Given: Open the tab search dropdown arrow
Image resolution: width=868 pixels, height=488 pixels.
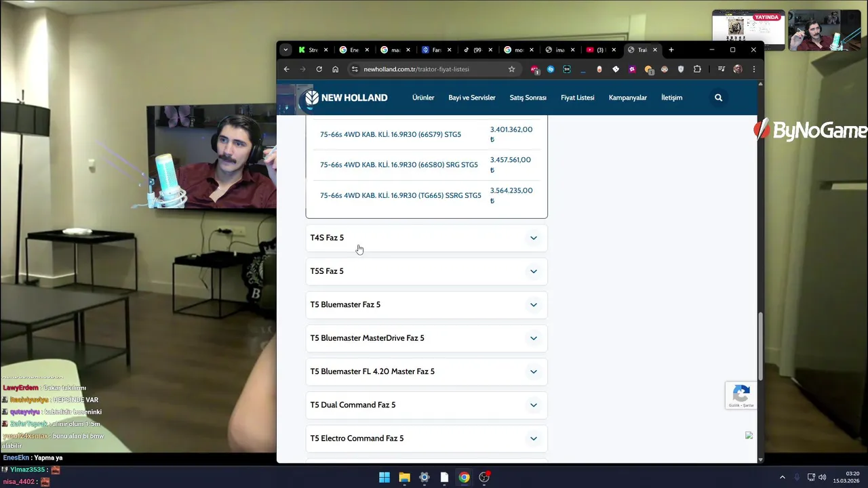Looking at the screenshot, I should coord(285,49).
